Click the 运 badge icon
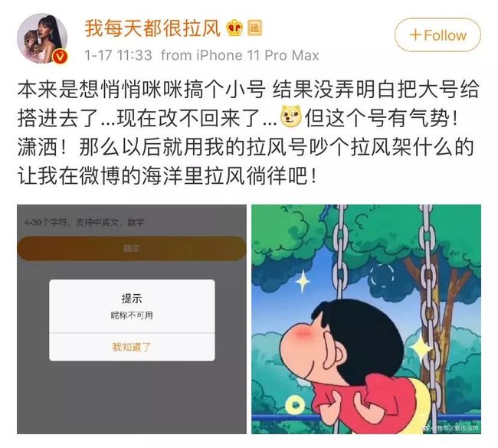Screen dimensions: 498x448 (x=254, y=28)
